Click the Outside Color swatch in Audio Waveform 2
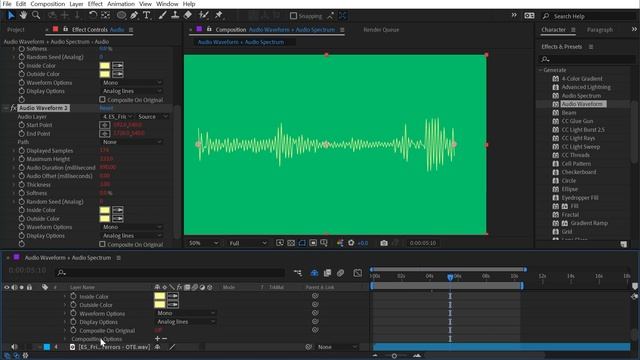Viewport: 640px width, 360px height. 105,218
